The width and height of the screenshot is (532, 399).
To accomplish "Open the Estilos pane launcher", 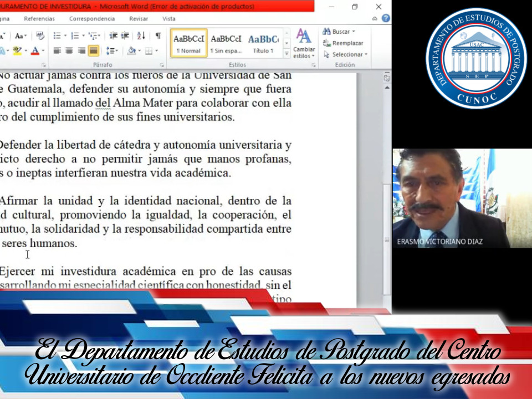I will [x=314, y=65].
